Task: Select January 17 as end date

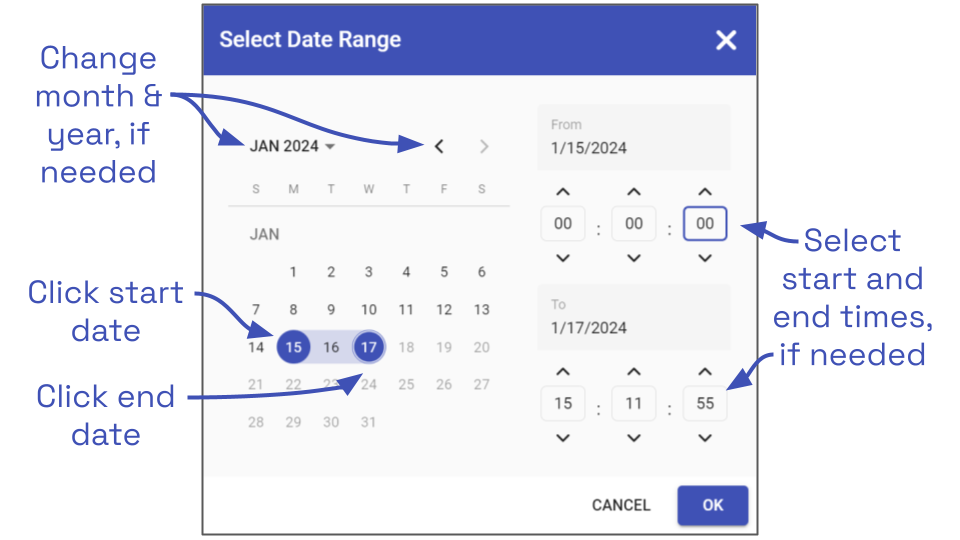Action: pos(369,347)
